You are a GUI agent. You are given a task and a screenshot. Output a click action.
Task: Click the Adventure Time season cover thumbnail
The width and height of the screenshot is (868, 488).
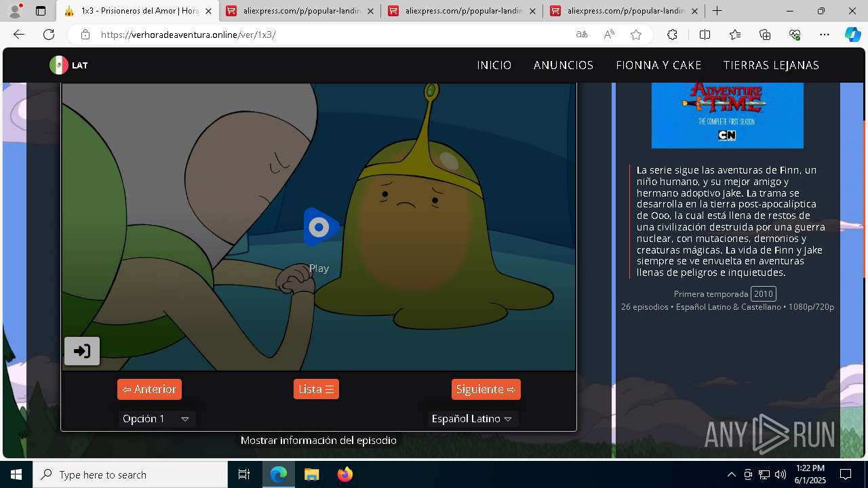coord(728,115)
